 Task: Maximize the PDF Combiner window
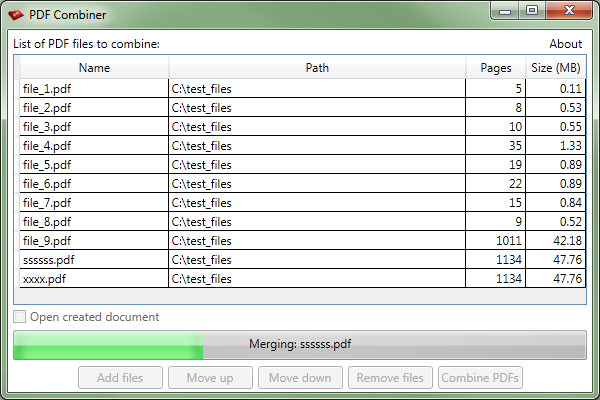[x=532, y=10]
